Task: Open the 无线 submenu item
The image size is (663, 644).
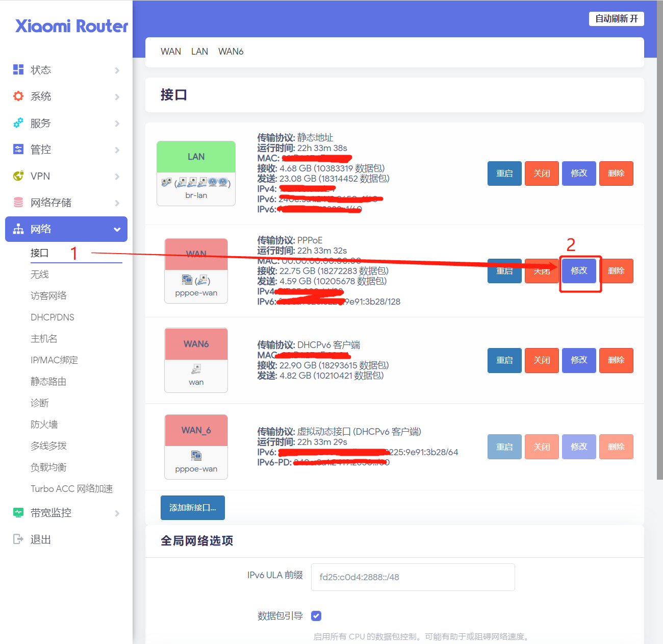Action: pyautogui.click(x=40, y=275)
